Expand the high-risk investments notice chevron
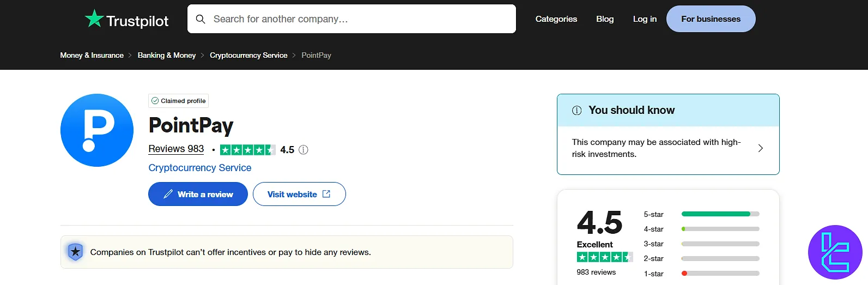 pyautogui.click(x=761, y=148)
